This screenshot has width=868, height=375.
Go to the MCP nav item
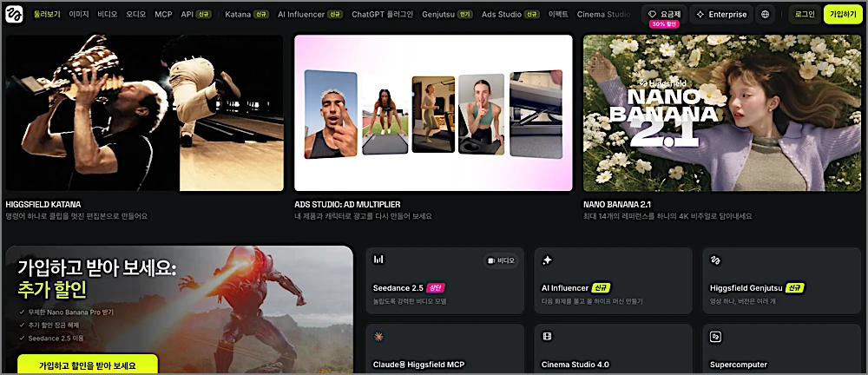163,15
